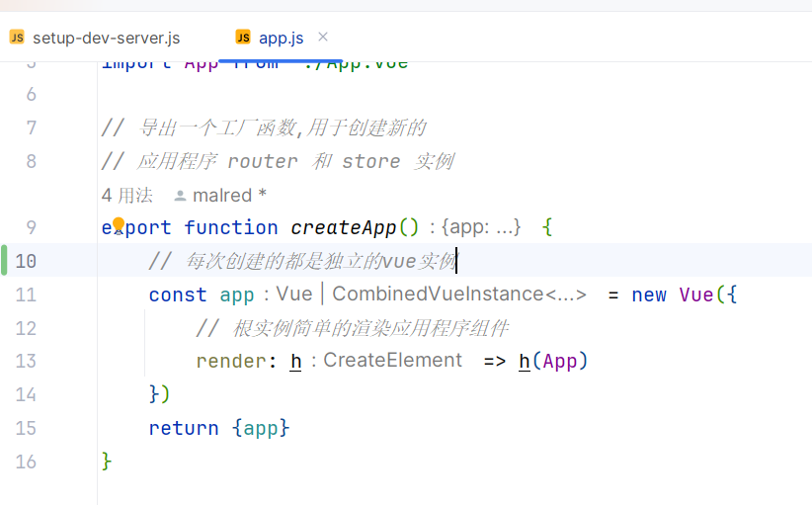The image size is (812, 505).
Task: Expand the CombinedVueInstance<...> type hint
Action: [x=459, y=295]
